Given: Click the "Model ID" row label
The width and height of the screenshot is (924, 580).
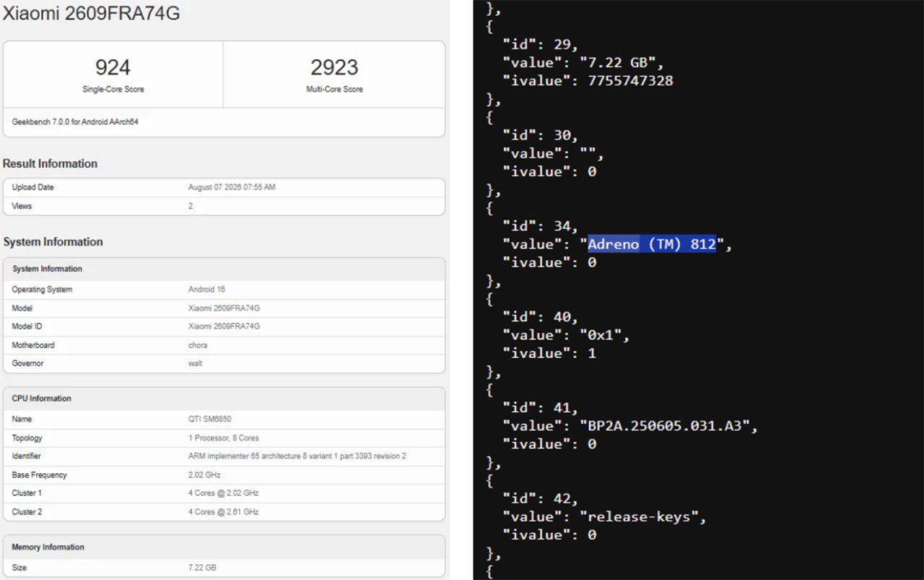Looking at the screenshot, I should point(27,327).
